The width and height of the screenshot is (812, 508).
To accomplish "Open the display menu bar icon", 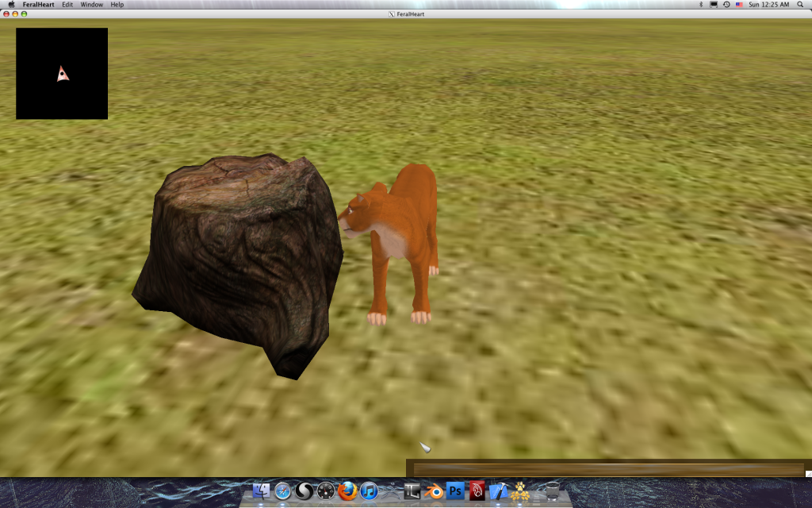I will [x=714, y=4].
